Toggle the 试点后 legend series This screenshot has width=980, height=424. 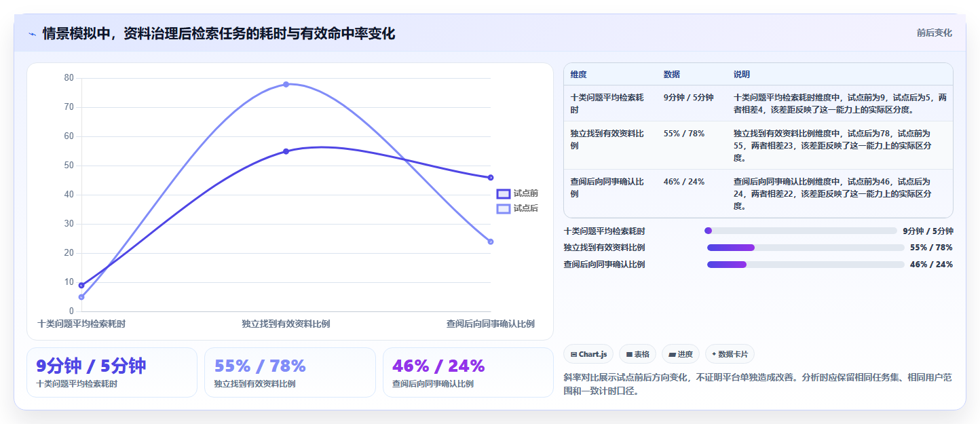tap(517, 208)
